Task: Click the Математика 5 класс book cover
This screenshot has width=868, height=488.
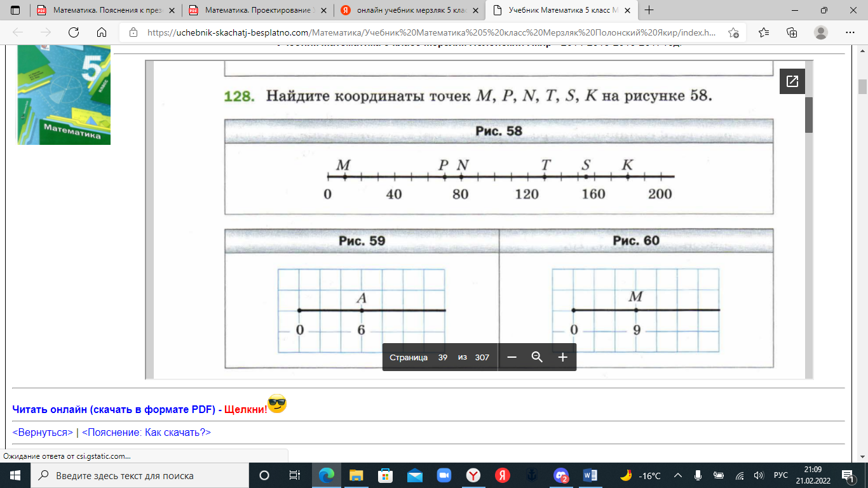Action: tap(64, 95)
